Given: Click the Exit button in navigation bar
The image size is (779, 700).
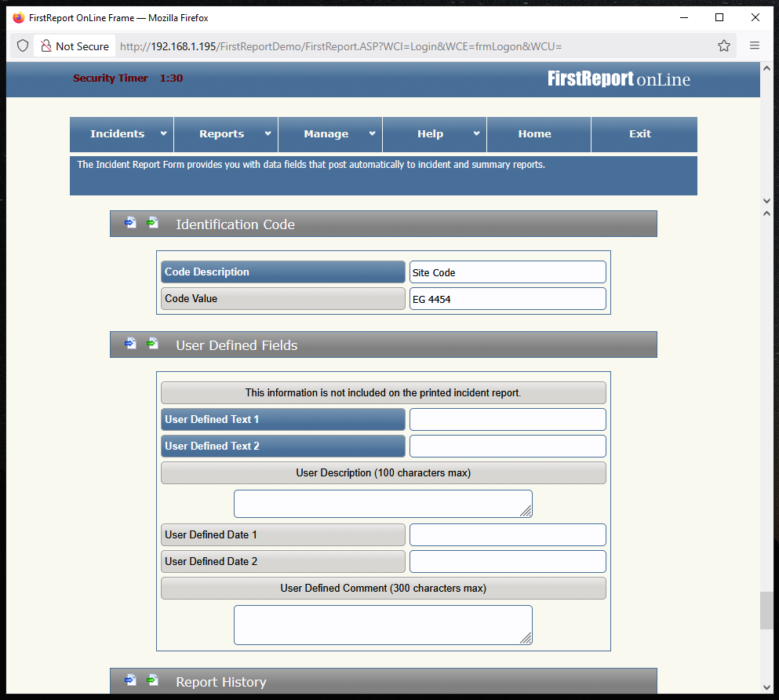Looking at the screenshot, I should pyautogui.click(x=639, y=134).
